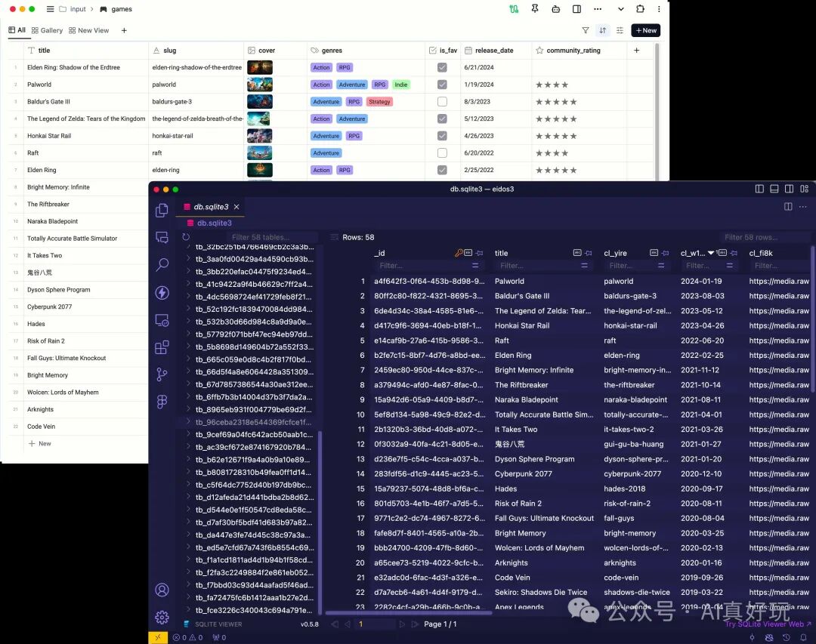Check the is_fav box for Raft
816x644 pixels.
coord(442,153)
